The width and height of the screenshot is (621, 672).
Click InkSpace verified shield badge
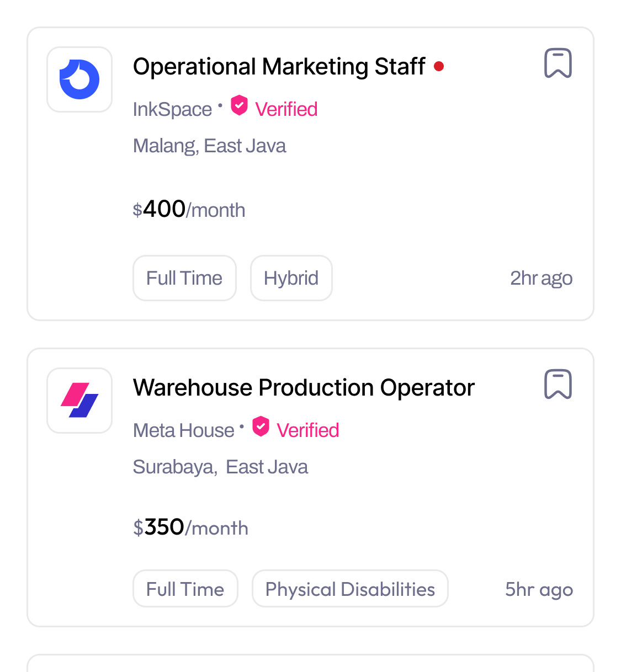click(x=239, y=105)
